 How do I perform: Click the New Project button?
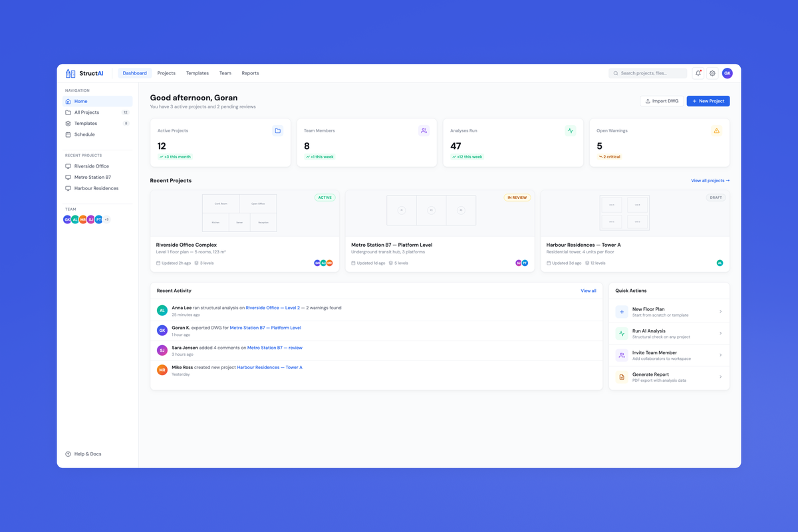tap(708, 100)
